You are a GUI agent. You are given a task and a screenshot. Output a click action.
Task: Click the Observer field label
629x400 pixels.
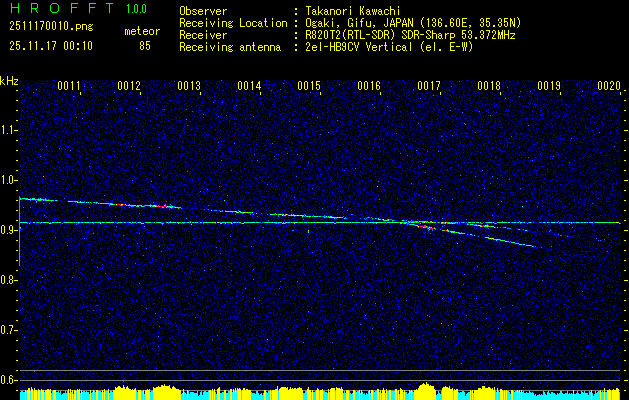203,11
